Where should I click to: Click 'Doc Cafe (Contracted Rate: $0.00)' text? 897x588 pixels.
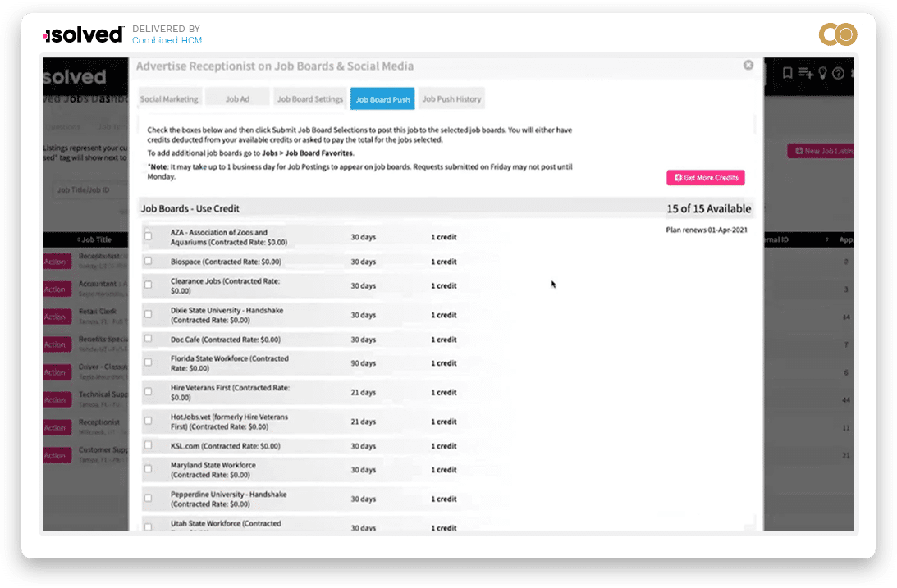click(x=226, y=340)
